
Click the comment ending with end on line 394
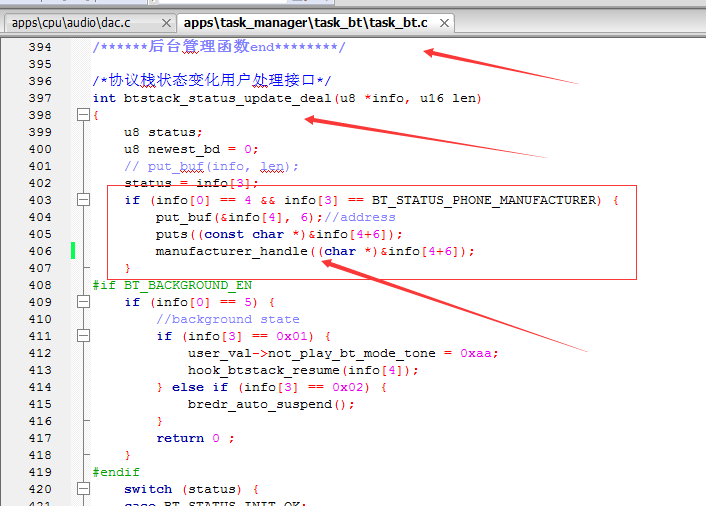coord(219,46)
